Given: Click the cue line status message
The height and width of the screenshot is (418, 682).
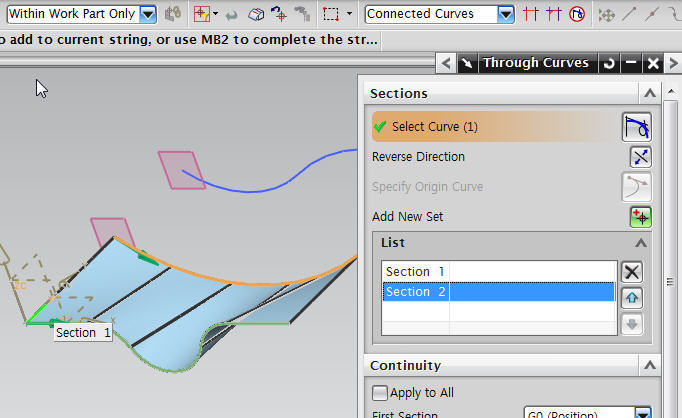Looking at the screenshot, I should [190, 40].
